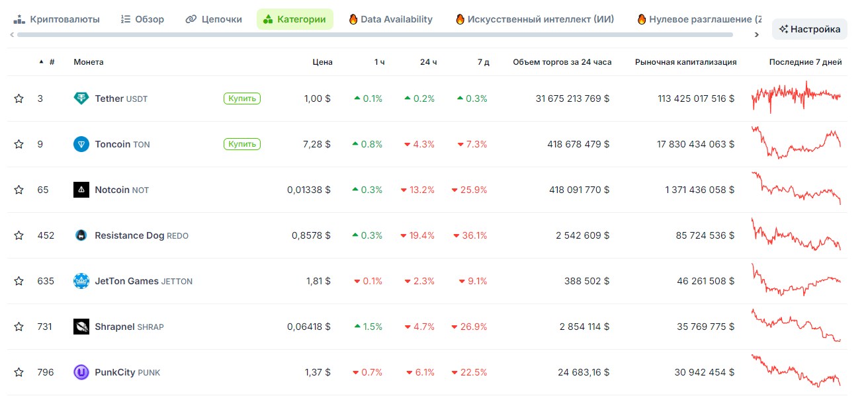Sort by 24 ч change column
Image resolution: width=868 pixels, height=396 pixels.
(429, 62)
